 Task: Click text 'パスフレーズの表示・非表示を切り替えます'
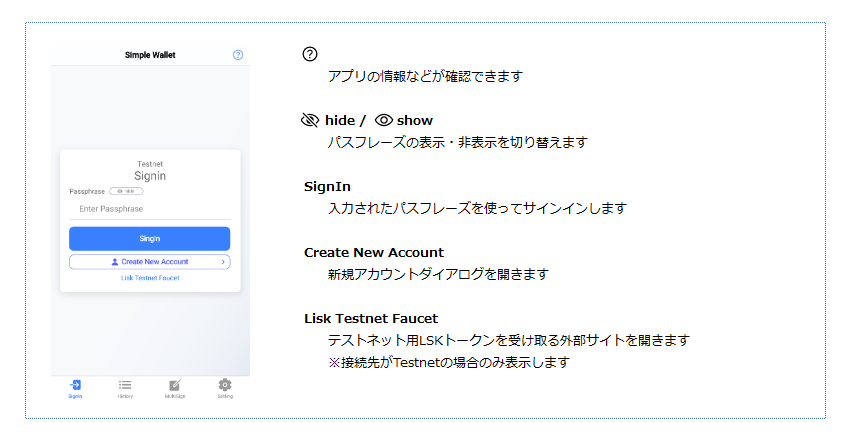(x=458, y=143)
